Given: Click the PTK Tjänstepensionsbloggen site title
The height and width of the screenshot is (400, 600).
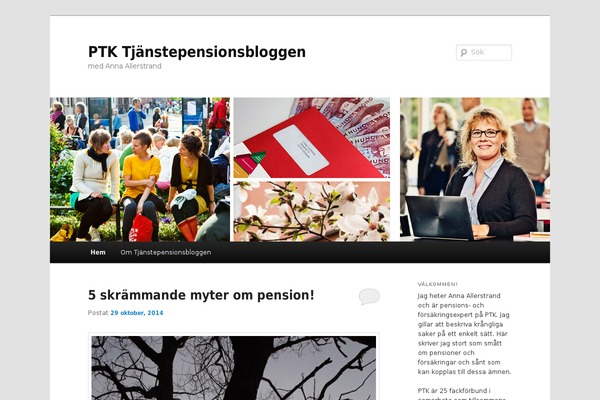Looking at the screenshot, I should point(197,52).
